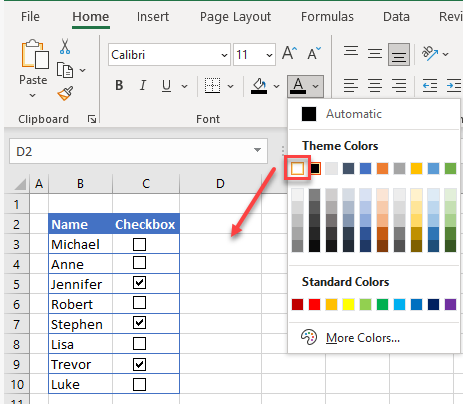Open the File tab
The image size is (463, 404).
[30, 17]
